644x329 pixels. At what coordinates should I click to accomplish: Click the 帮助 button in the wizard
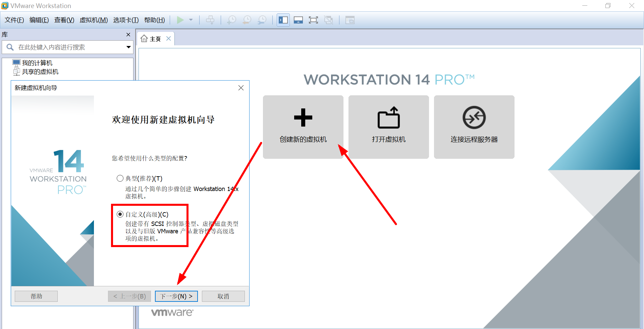click(36, 296)
